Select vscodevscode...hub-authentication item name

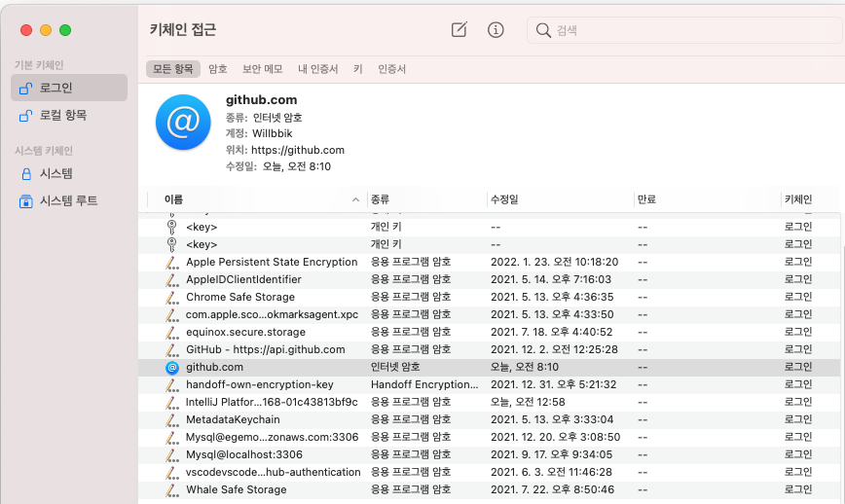click(274, 472)
